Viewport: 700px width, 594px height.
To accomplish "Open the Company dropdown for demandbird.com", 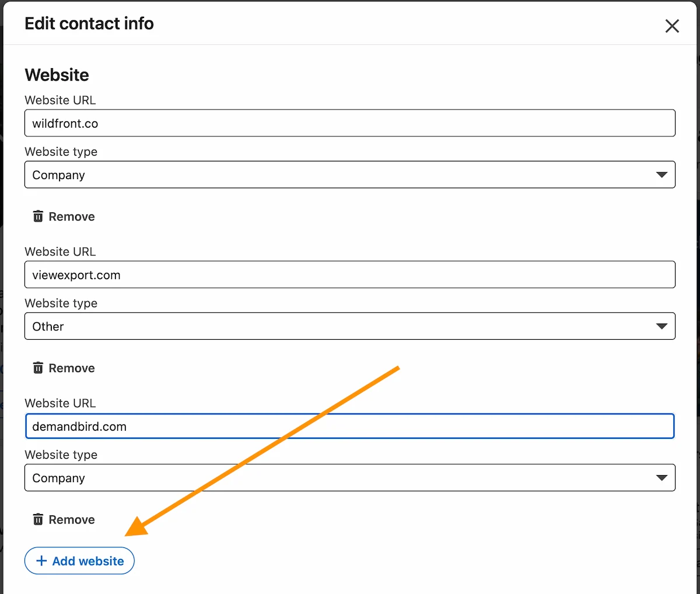I will point(350,477).
